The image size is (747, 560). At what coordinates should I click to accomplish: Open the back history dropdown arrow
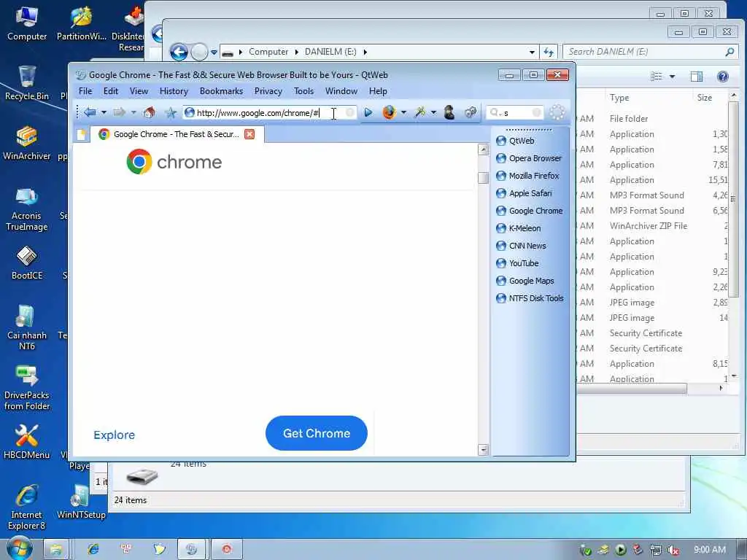(104, 113)
